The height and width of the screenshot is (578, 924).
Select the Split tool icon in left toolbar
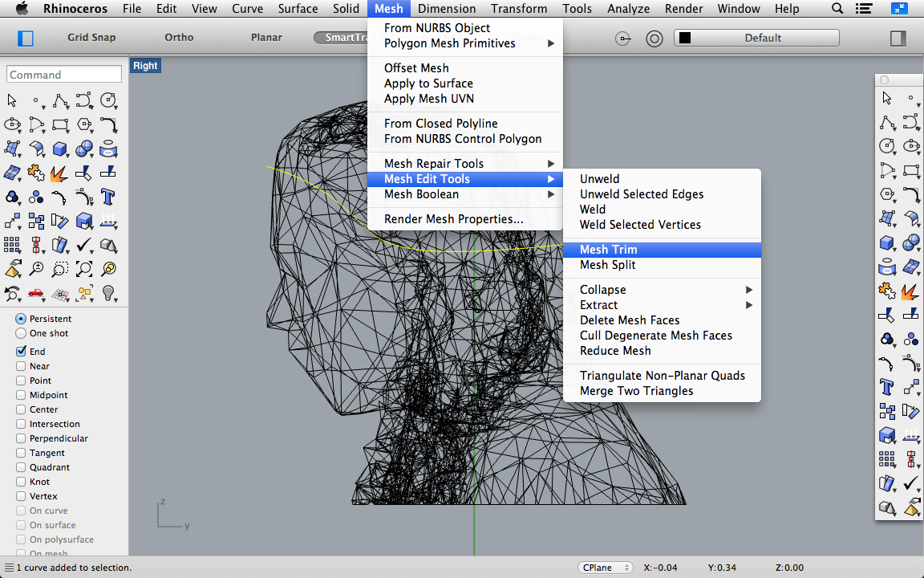[107, 173]
